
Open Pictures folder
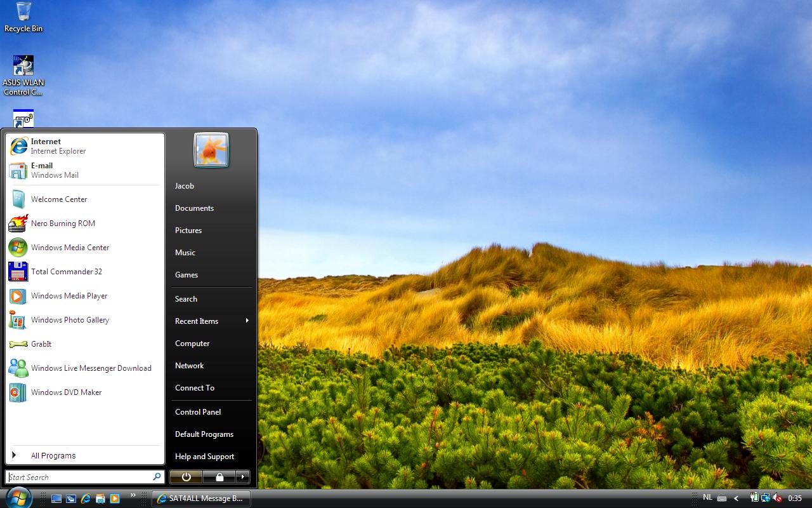point(211,231)
